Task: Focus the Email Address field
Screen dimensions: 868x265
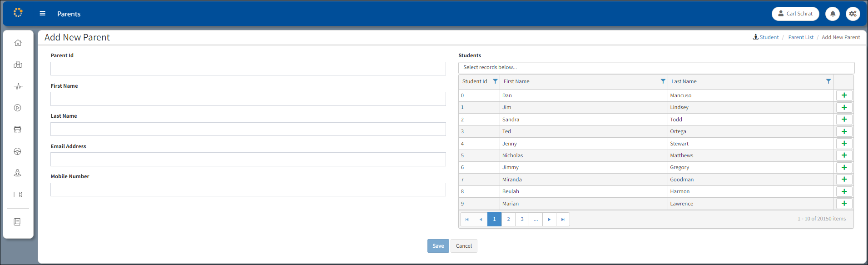Action: tap(248, 159)
